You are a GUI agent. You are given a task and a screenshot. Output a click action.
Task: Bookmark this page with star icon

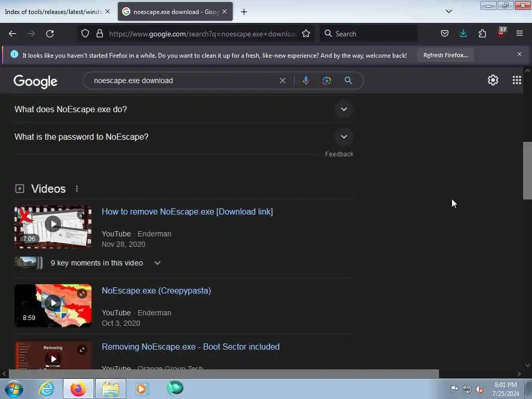(306, 34)
